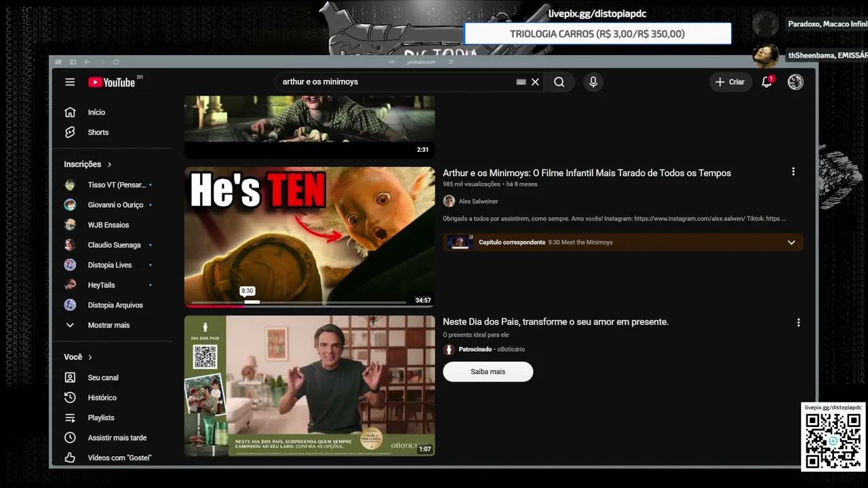
Task: Toggle the browser sidebar panel icon
Action: point(73,62)
